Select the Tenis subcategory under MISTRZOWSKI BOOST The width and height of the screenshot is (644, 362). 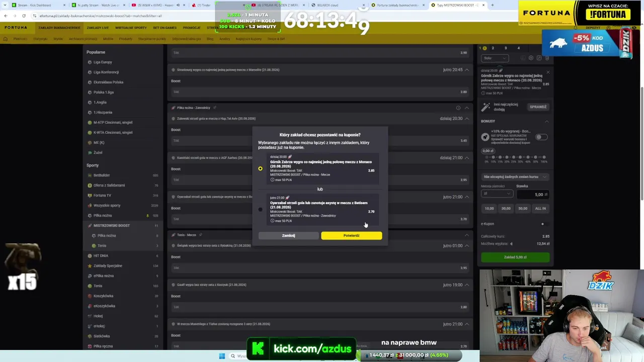pos(102,246)
